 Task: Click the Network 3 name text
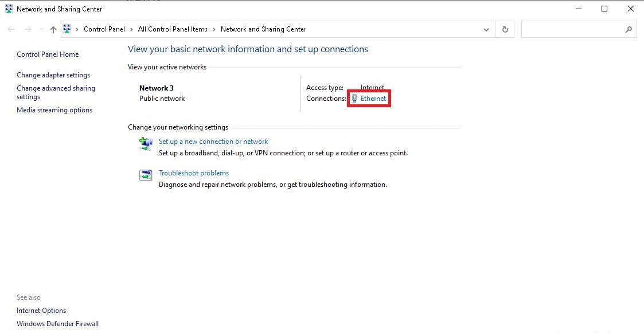coord(157,88)
